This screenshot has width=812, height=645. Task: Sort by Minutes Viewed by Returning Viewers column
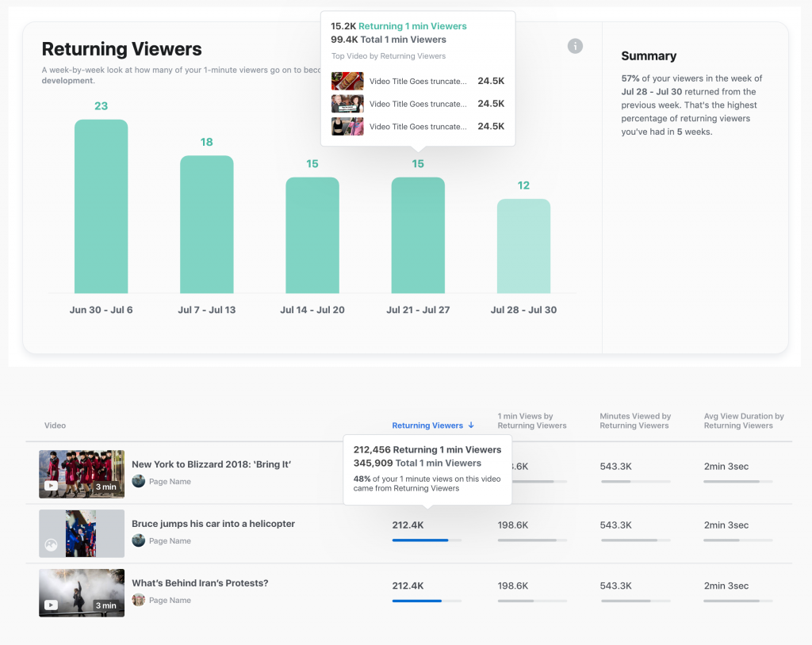coord(635,421)
